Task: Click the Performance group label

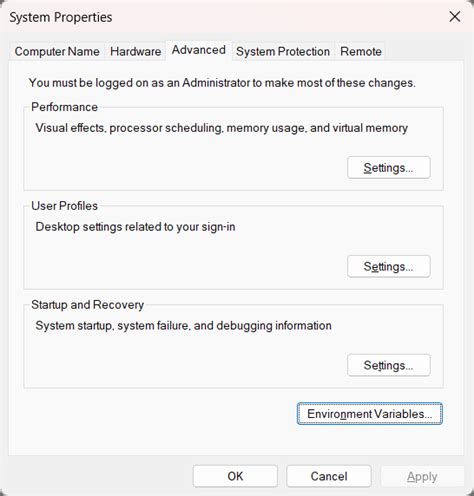Action: coord(64,107)
